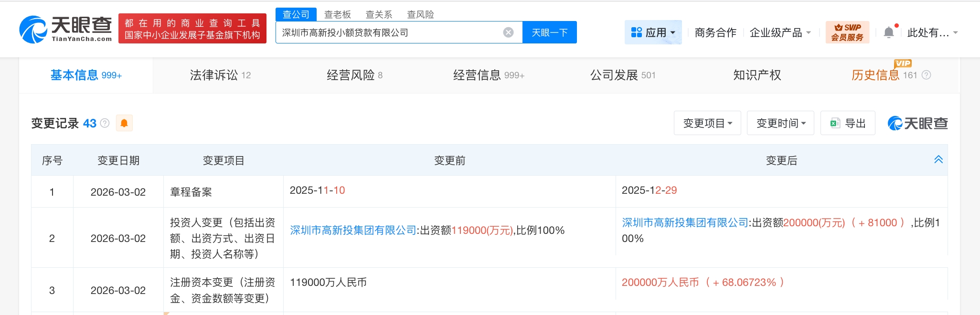Clear the search box text
Screen dimensions: 980x315
[x=508, y=32]
